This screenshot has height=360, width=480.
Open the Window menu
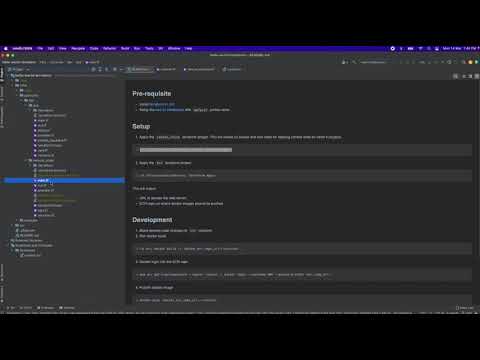tap(174, 49)
